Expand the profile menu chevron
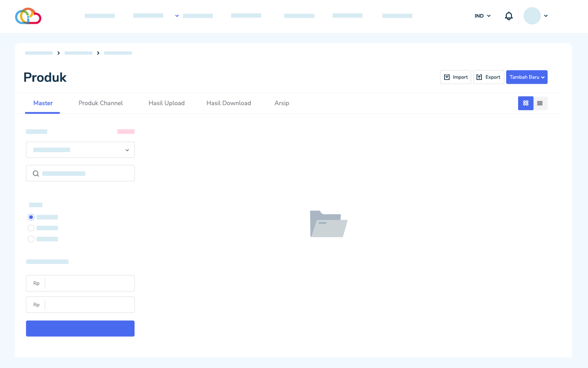 [546, 16]
